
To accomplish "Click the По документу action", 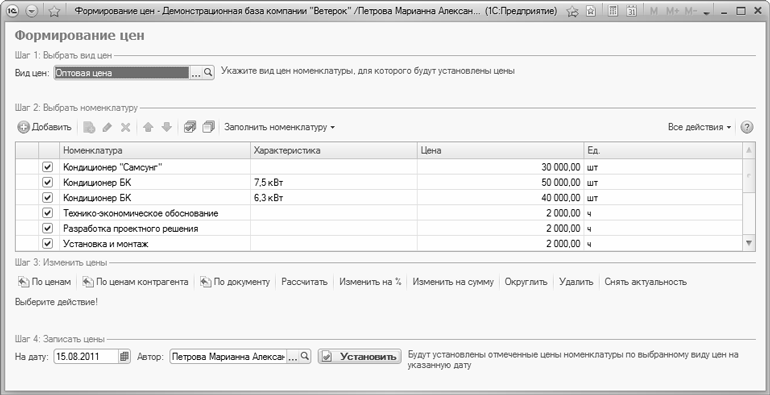I will 235,282.
